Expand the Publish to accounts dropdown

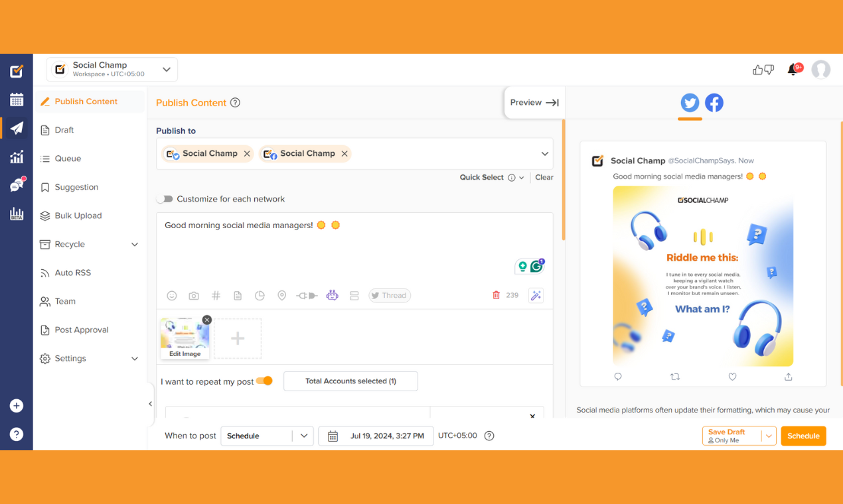point(544,153)
